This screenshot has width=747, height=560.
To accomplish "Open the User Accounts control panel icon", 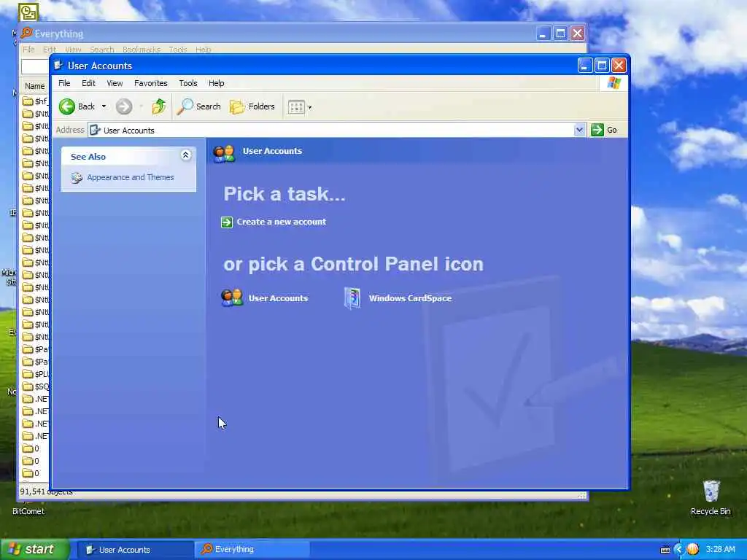I will coord(232,298).
